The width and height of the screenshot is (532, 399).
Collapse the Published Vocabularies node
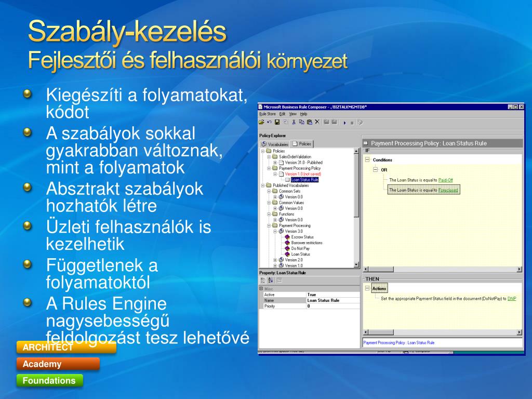pyautogui.click(x=262, y=185)
